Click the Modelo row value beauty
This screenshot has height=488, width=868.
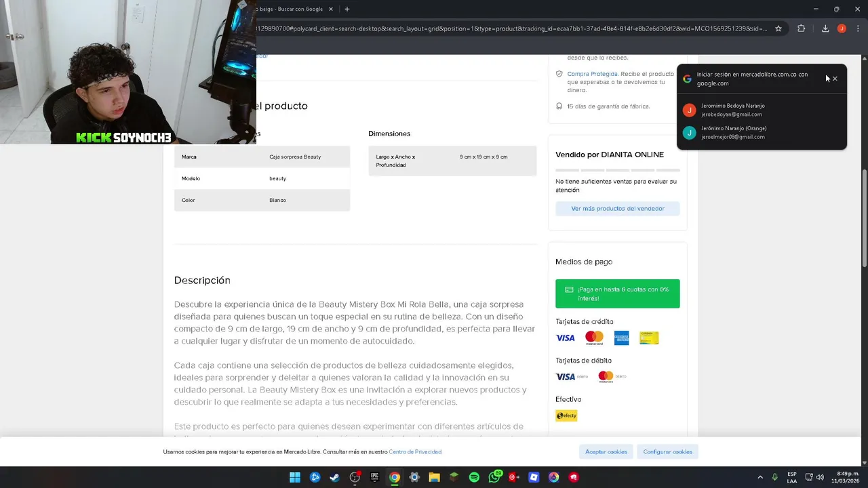click(x=277, y=178)
